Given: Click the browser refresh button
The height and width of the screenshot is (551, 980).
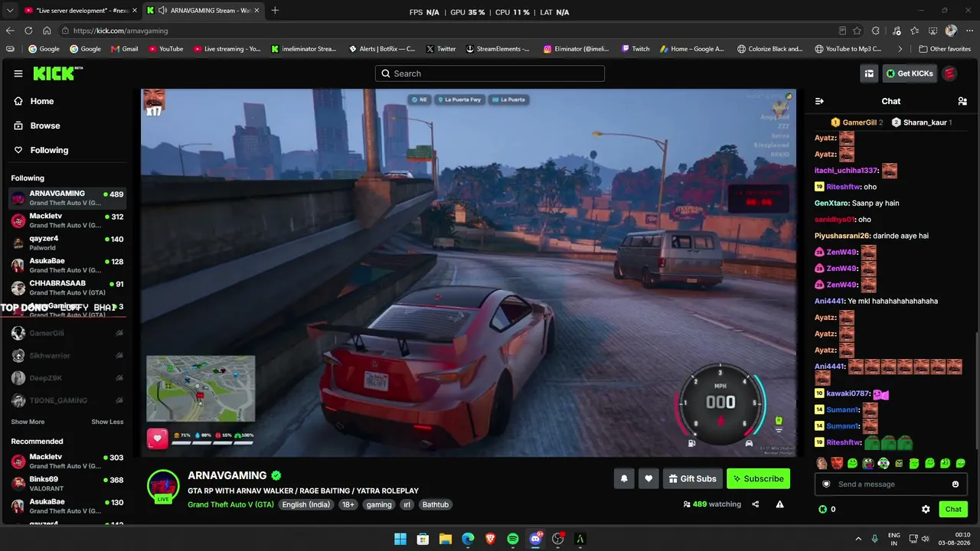Looking at the screenshot, I should click(28, 31).
